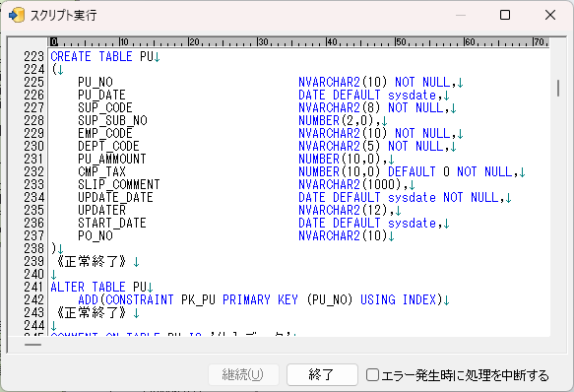Maximize the スクリプト実行 window
The image size is (574, 392).
[x=505, y=15]
